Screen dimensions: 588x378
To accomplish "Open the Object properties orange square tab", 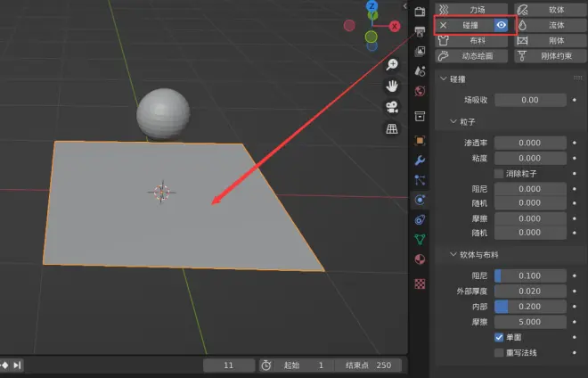I will coord(420,141).
